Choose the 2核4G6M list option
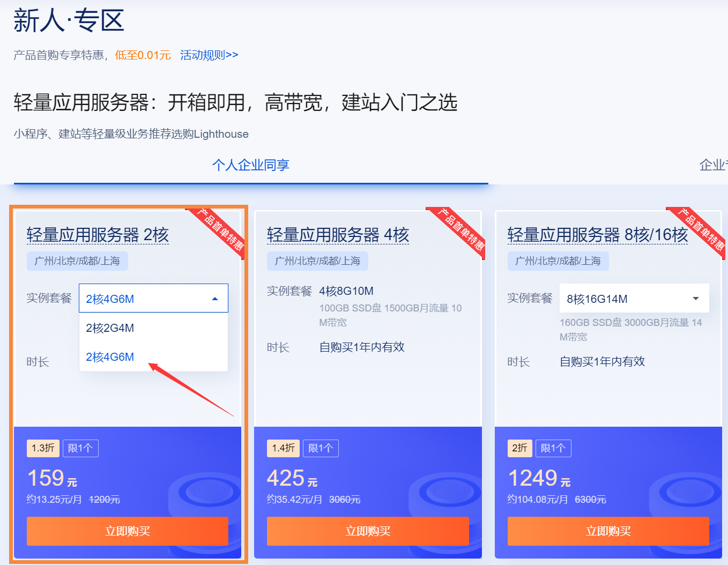 point(153,357)
